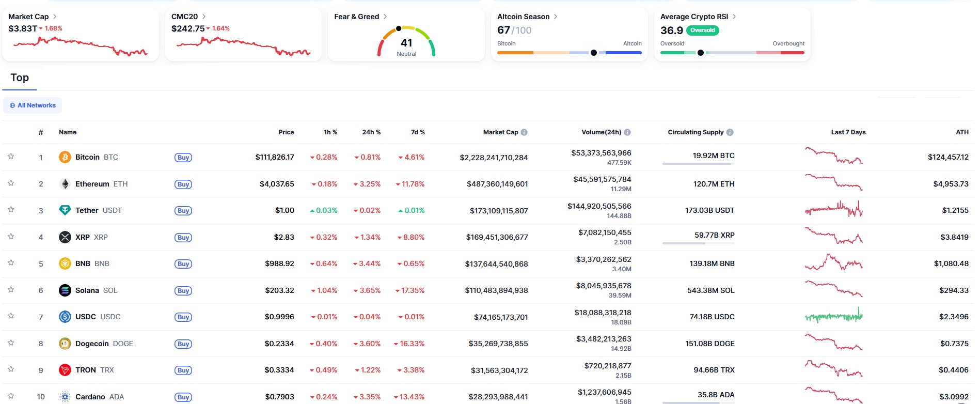
Task: Open the Tether last 7 days chart
Action: click(833, 209)
